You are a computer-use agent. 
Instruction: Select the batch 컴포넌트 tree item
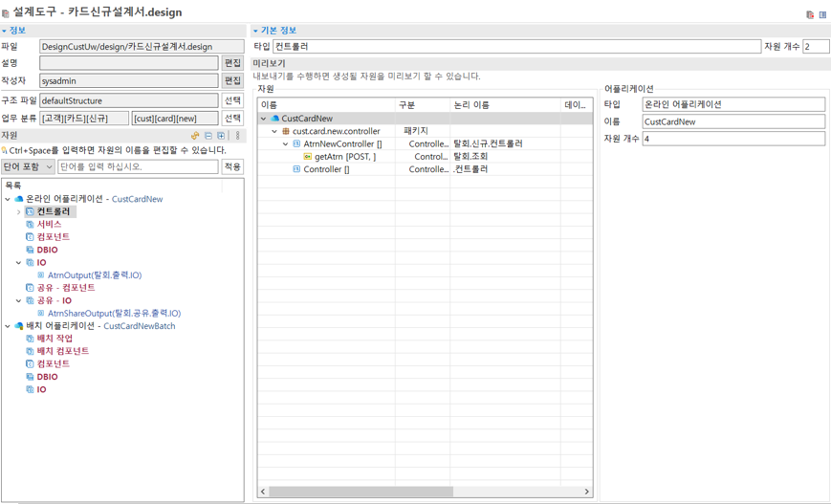[x=53, y=364]
